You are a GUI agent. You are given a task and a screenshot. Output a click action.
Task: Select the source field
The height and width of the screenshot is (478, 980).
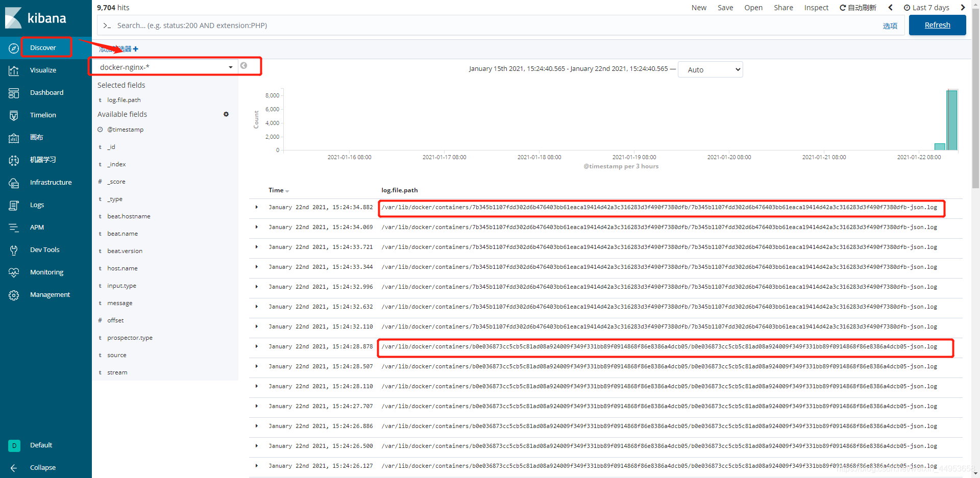(117, 355)
